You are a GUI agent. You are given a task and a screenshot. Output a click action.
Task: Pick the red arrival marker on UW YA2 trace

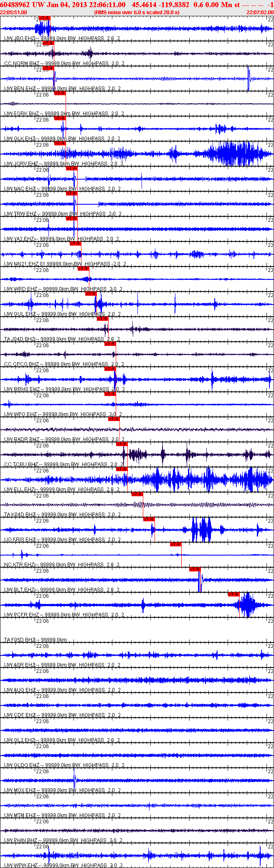click(71, 218)
